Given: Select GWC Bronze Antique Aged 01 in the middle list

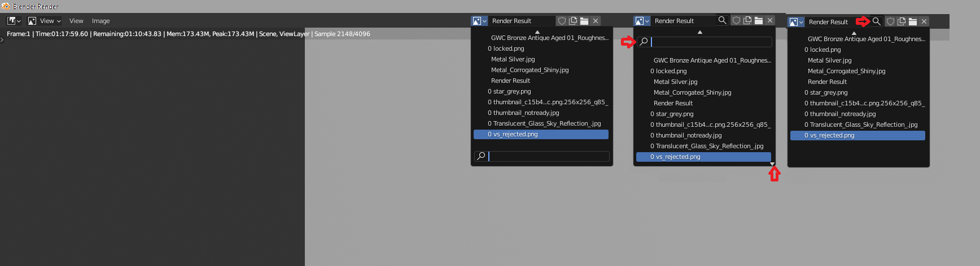Looking at the screenshot, I should point(704,60).
